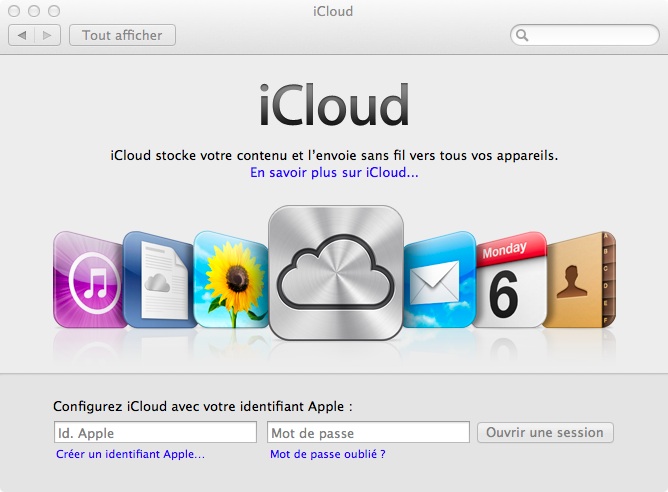Close the iCloud preferences window
This screenshot has height=492, width=668.
point(14,11)
